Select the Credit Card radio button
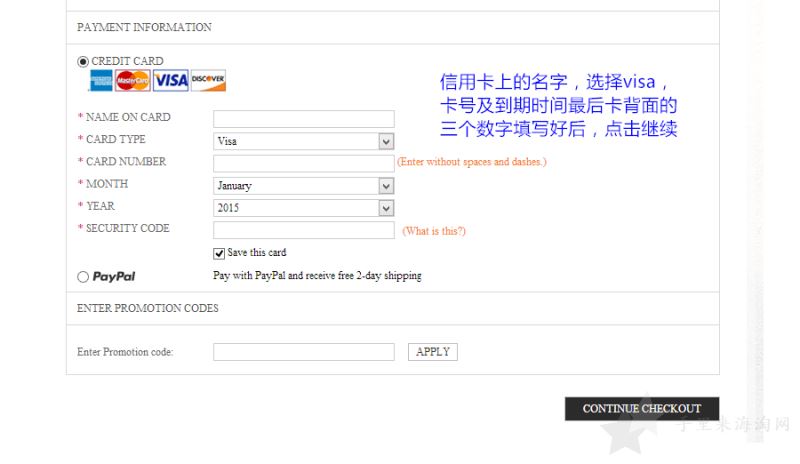Viewport: 800px width, 464px height. (x=83, y=62)
